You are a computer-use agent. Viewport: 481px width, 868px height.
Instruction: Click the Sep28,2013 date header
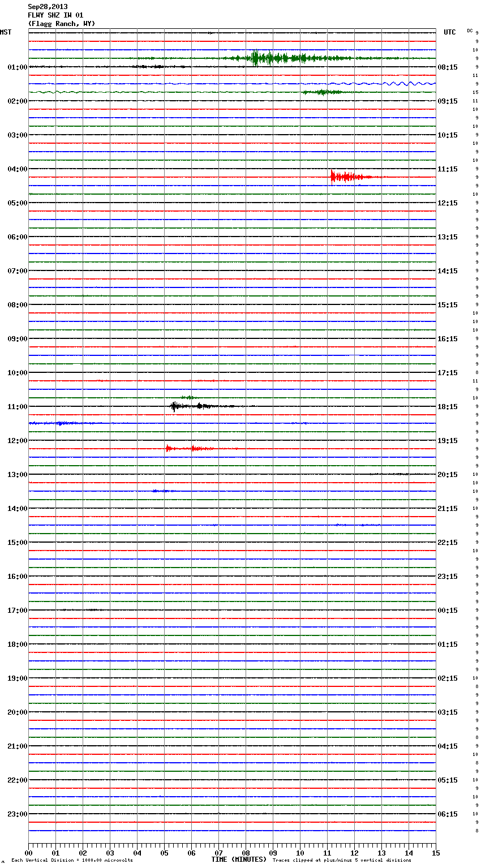click(48, 7)
